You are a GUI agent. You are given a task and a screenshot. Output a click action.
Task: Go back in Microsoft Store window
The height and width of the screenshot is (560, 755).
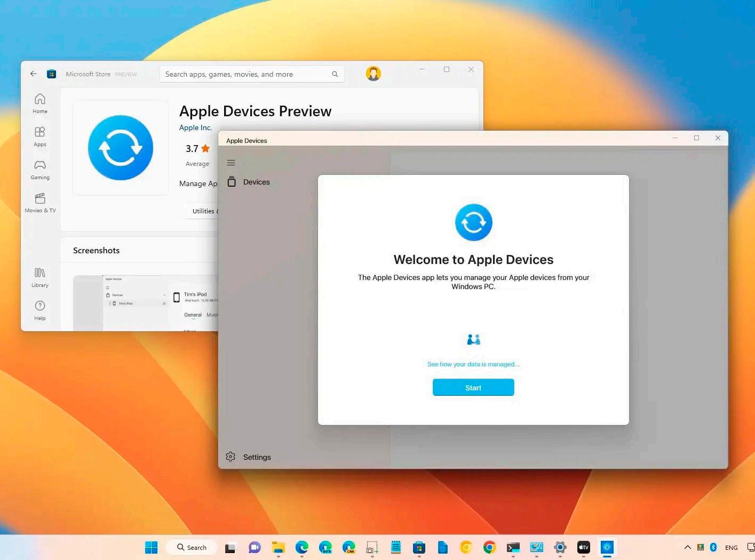34,74
